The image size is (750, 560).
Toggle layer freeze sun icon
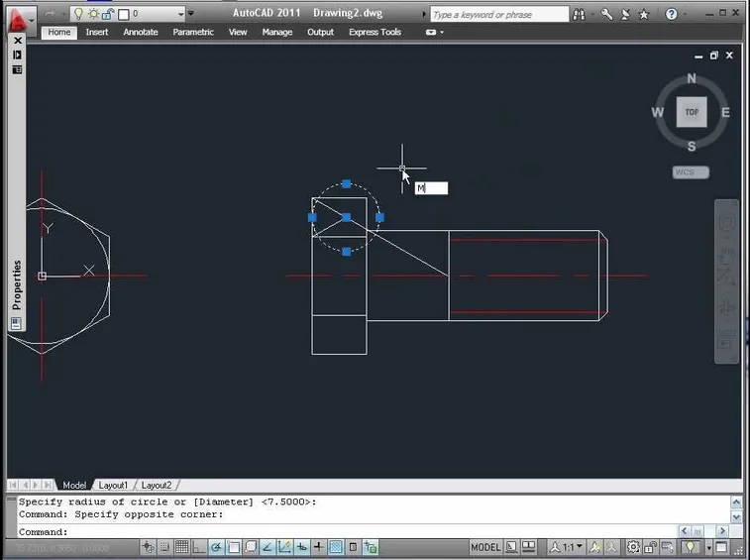tap(94, 14)
